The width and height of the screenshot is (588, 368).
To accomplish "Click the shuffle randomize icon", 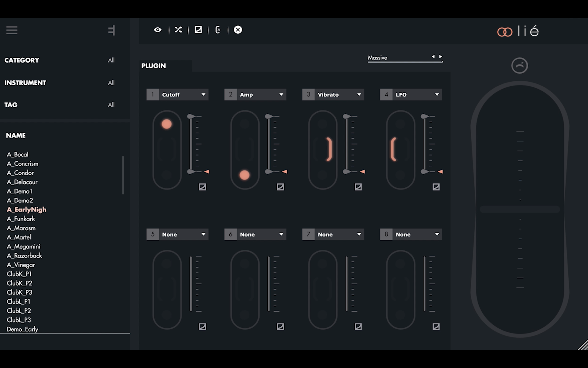I will pos(178,30).
